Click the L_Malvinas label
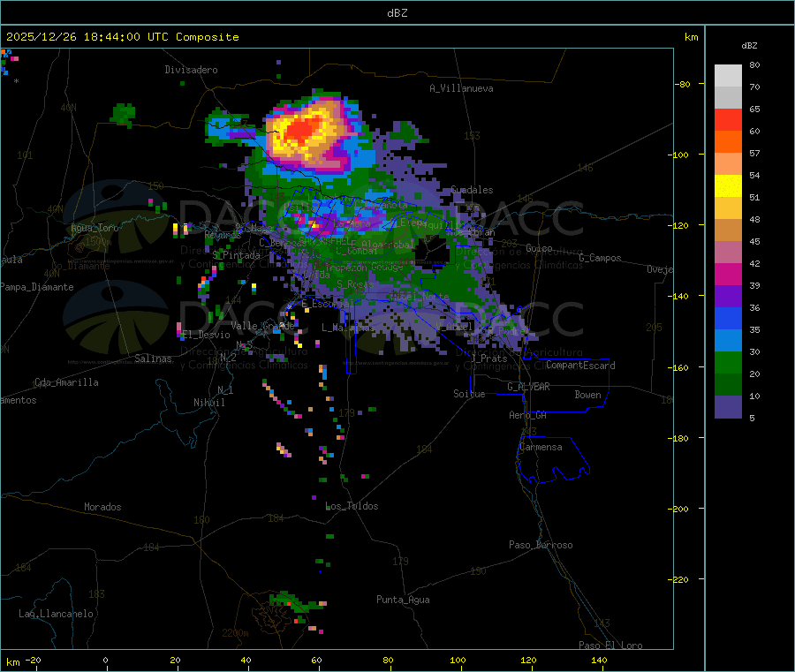 click(348, 328)
